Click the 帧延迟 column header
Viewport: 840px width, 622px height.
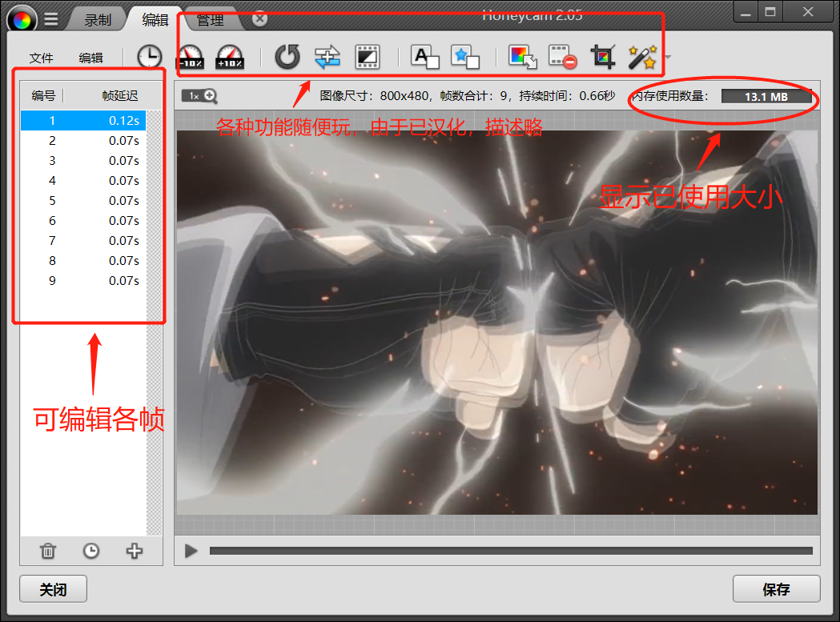(x=120, y=96)
